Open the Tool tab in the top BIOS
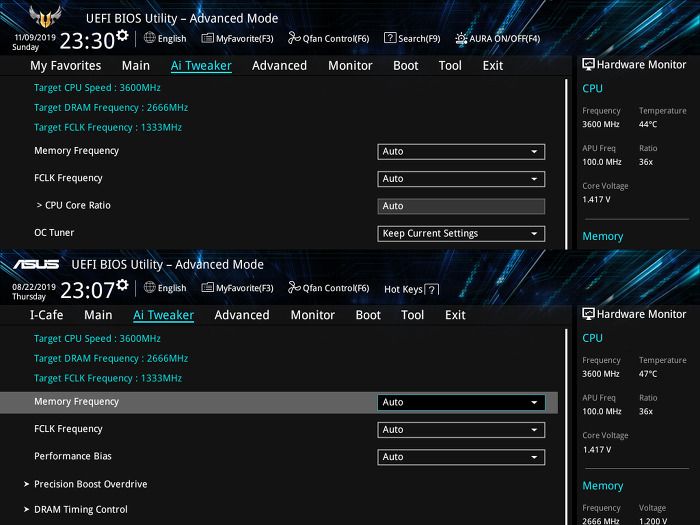This screenshot has width=700, height=525. [x=450, y=66]
